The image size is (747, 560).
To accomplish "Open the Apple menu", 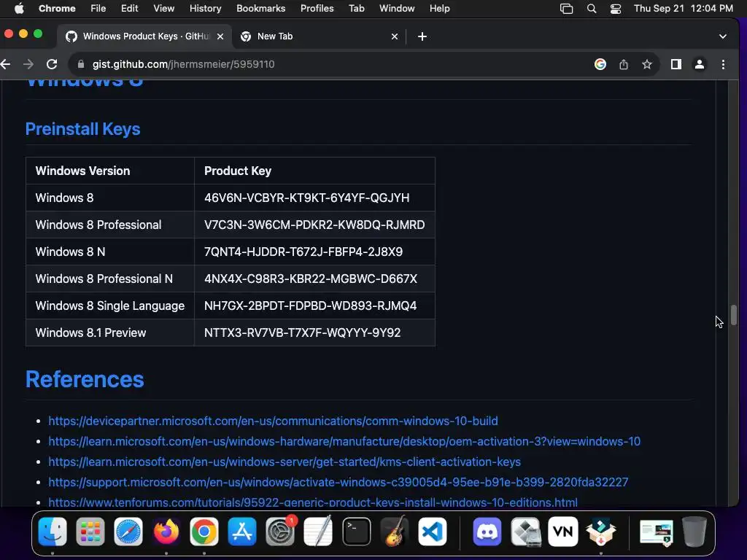I will tap(19, 9).
